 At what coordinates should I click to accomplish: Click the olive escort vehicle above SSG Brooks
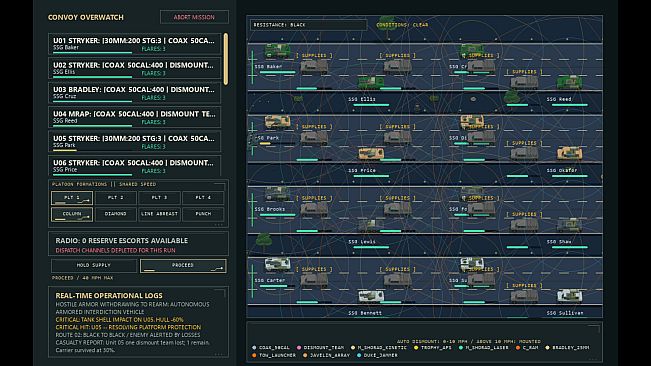[x=277, y=193]
